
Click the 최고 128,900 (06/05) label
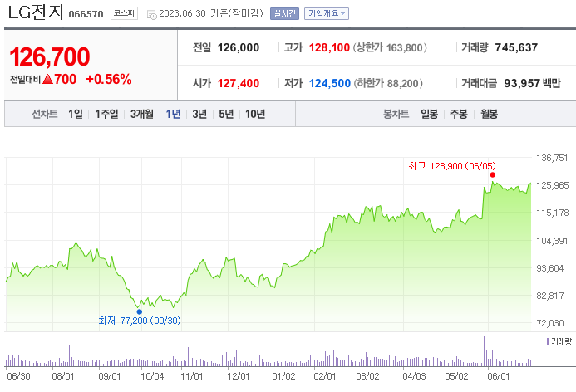tap(452, 166)
